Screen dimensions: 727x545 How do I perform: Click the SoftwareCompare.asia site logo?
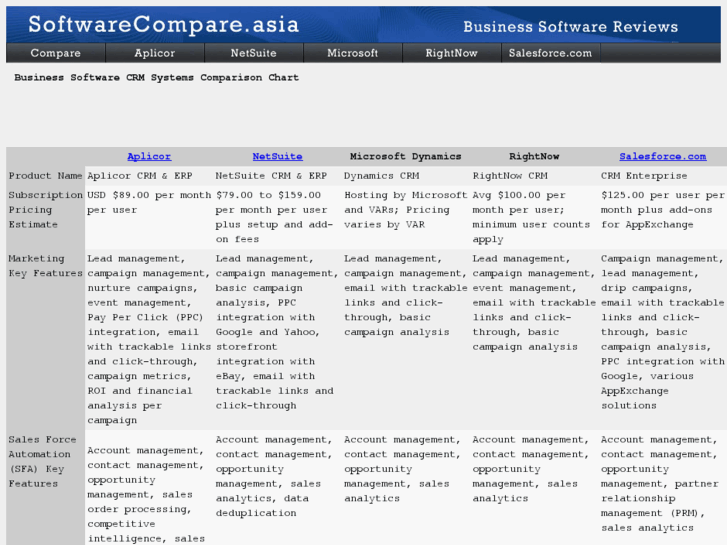tap(164, 25)
